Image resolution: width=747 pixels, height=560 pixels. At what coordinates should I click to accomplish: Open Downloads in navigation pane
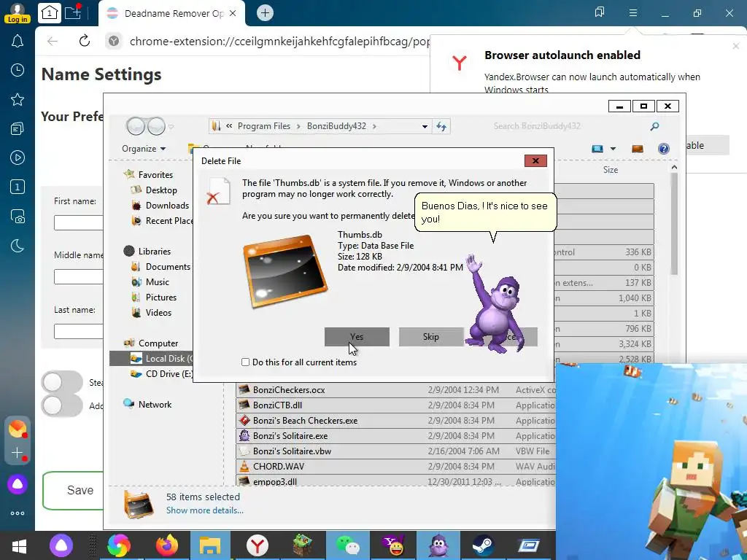pyautogui.click(x=167, y=205)
